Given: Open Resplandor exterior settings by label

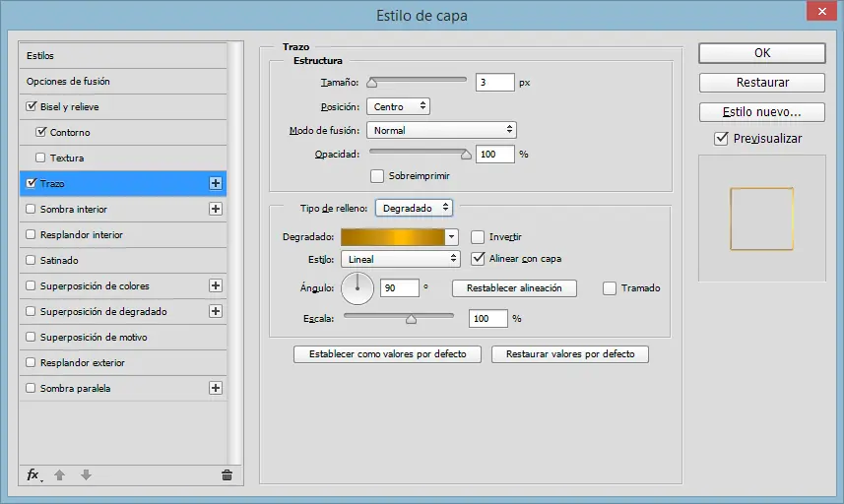Looking at the screenshot, I should [83, 362].
